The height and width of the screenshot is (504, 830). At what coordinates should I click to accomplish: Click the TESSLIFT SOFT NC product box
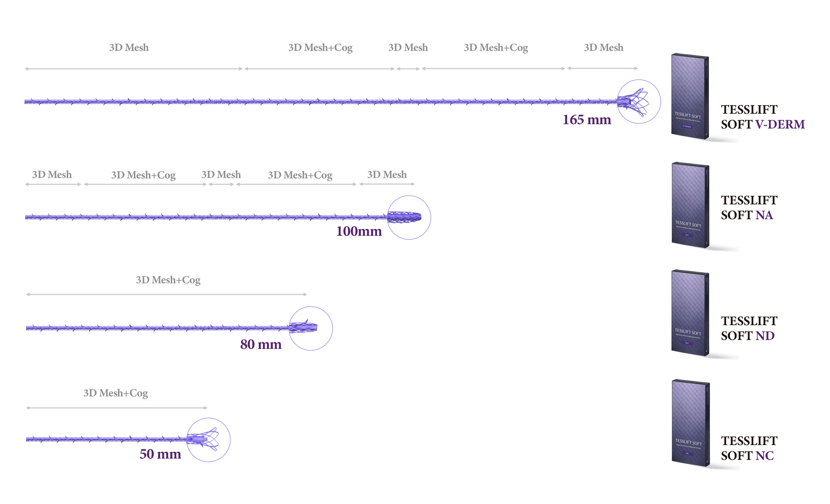(x=691, y=423)
